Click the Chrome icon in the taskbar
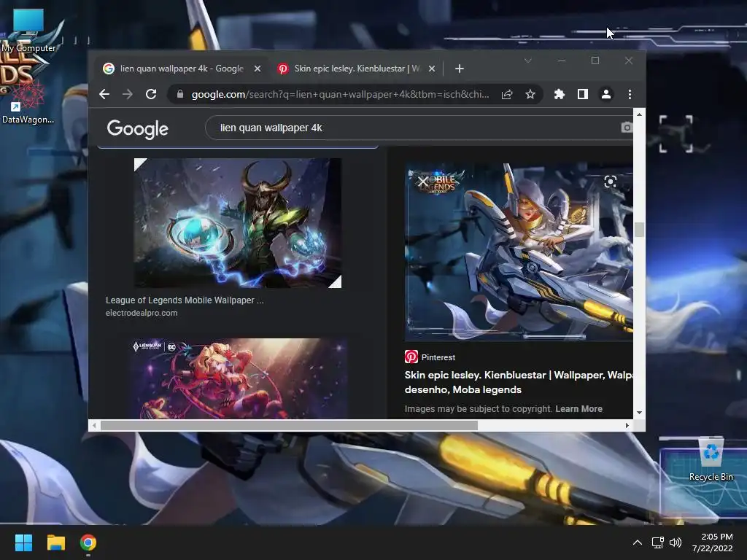 [88, 542]
